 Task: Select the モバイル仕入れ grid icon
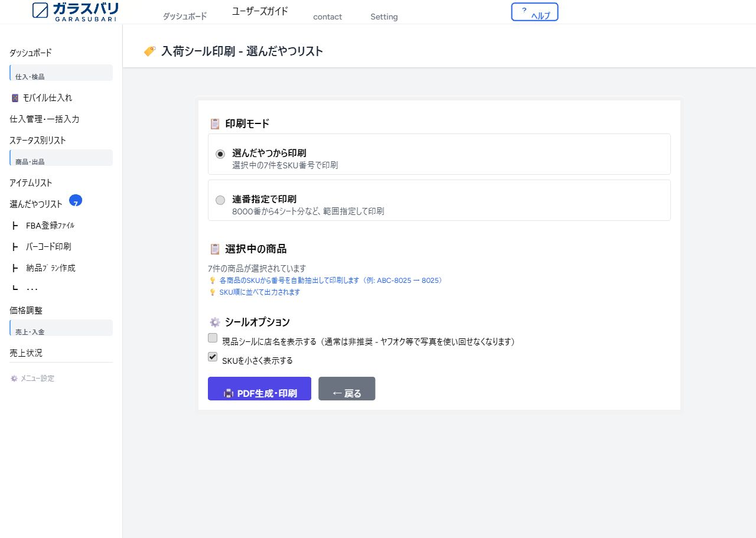(14, 97)
